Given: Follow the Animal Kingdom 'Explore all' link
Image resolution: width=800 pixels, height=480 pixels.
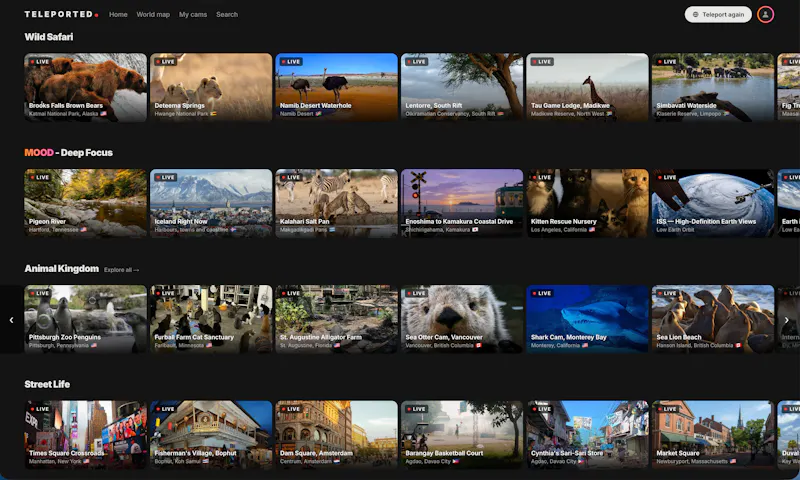Looking at the screenshot, I should click(121, 270).
